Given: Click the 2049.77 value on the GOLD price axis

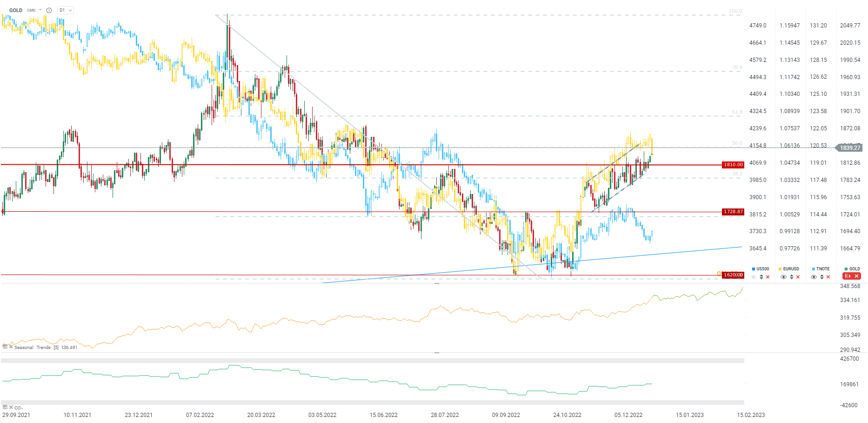Looking at the screenshot, I should coord(850,26).
